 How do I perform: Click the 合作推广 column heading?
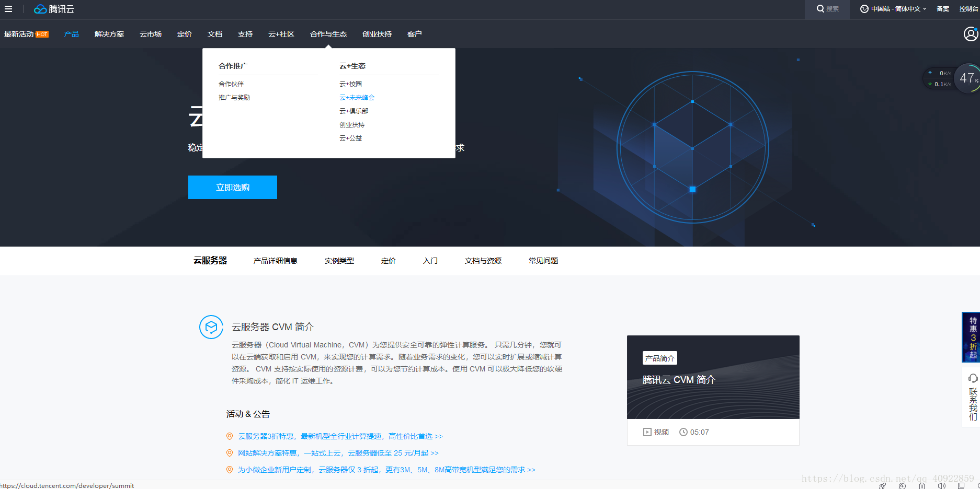[x=233, y=66]
